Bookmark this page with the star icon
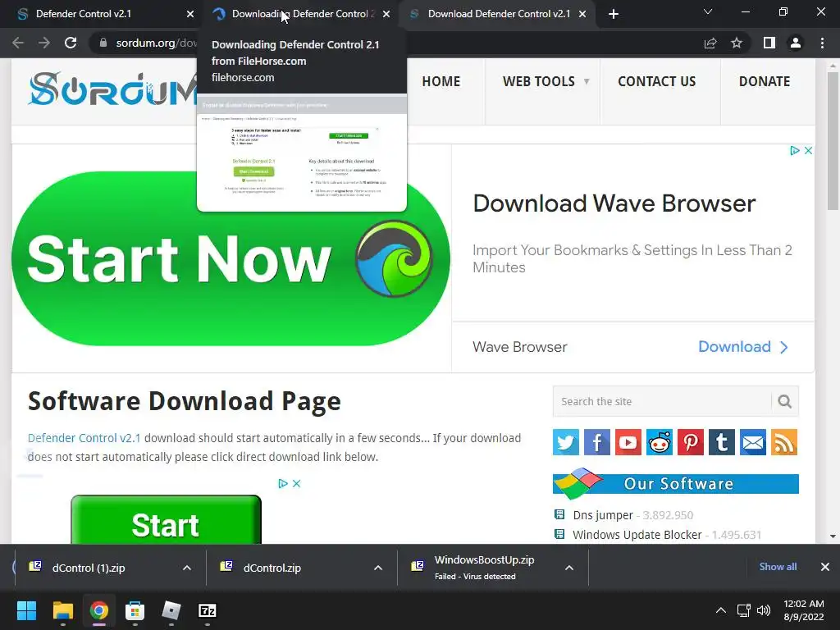The image size is (840, 630). pos(737,43)
